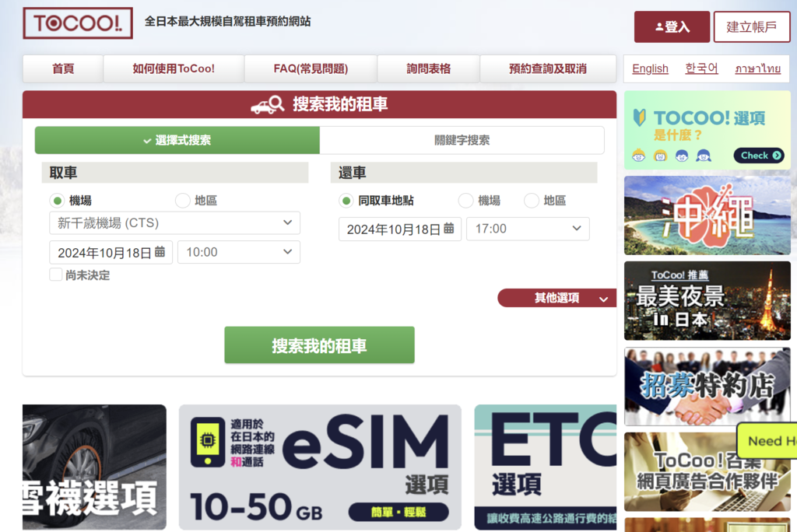This screenshot has height=532, width=797.
Task: Switch language to 한국어
Action: 701,68
